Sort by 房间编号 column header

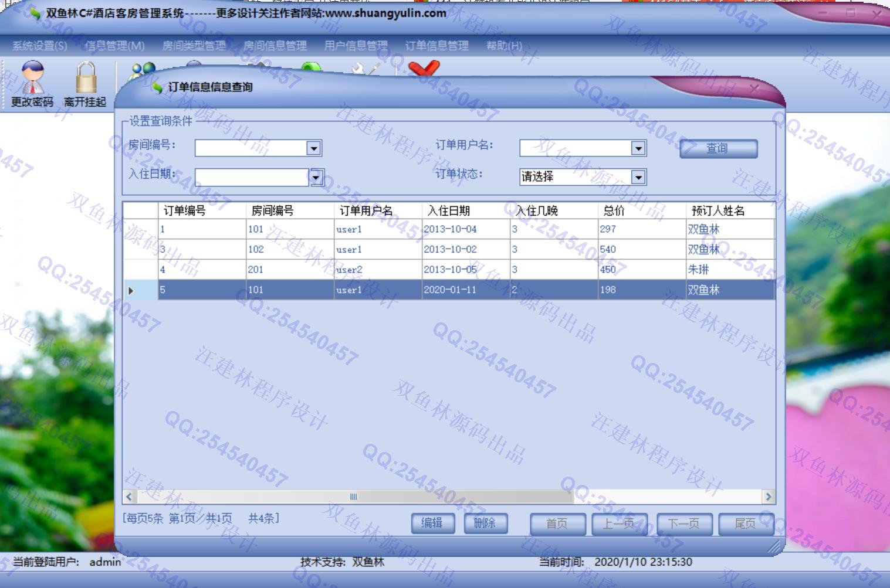tap(290, 210)
